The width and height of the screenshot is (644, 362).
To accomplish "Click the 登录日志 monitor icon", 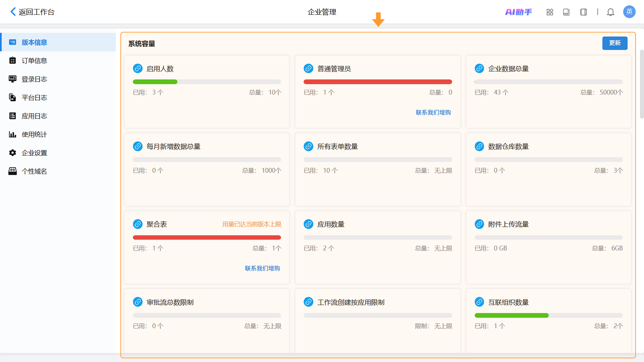I will [13, 79].
